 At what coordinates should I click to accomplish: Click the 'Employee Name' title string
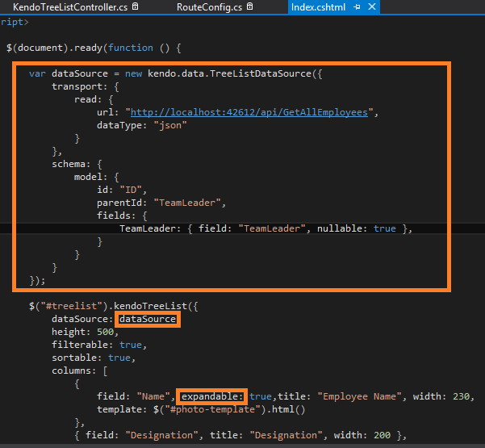pos(362,396)
